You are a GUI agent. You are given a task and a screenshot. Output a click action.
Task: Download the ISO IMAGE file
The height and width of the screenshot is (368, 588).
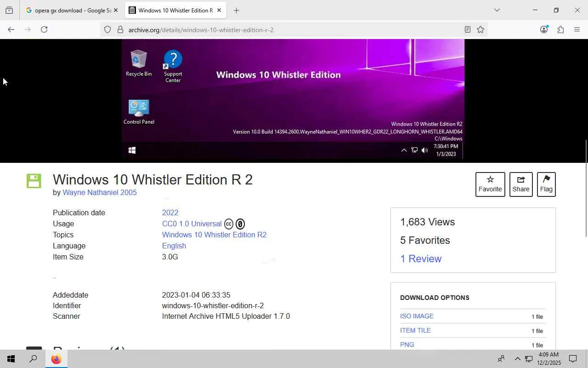click(x=417, y=316)
